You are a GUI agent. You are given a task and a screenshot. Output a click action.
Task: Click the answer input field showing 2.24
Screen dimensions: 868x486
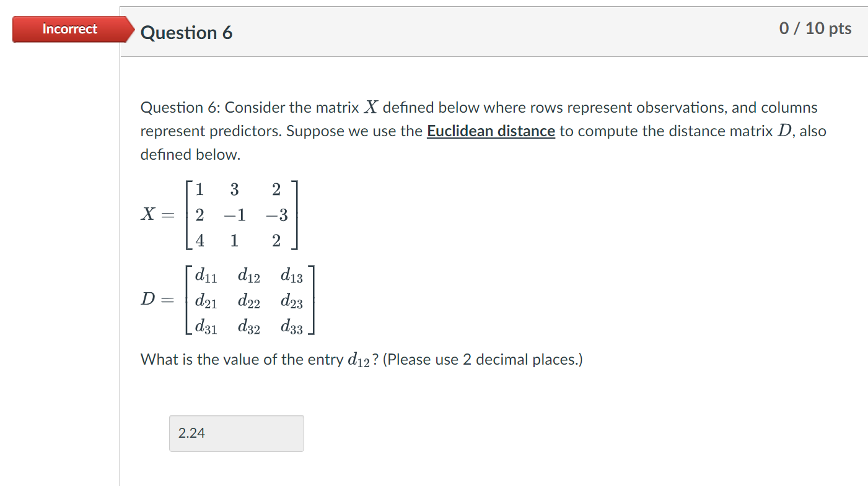click(236, 433)
